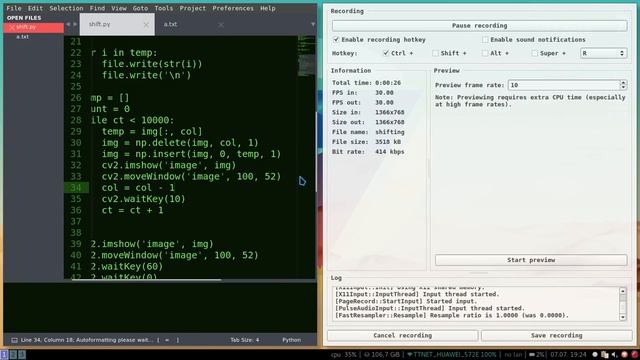Close shift.py in the Open Files sidebar
This screenshot has height=360, width=640.
[x=11, y=27]
